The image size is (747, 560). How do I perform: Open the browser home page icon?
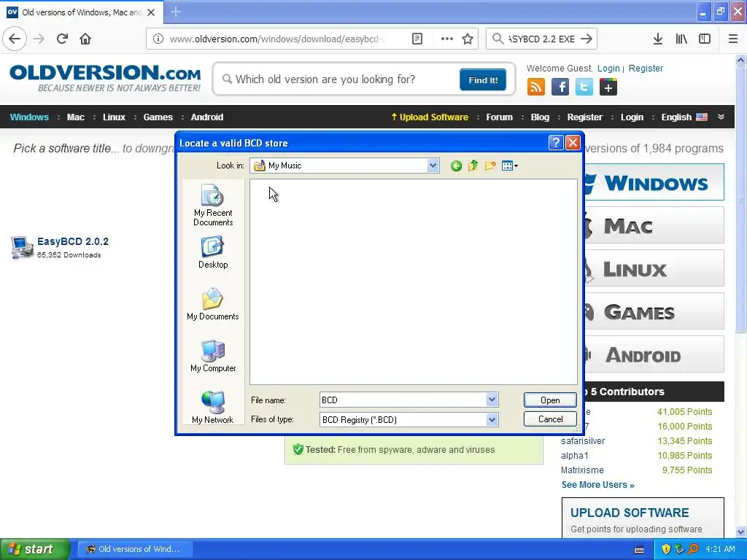coord(85,39)
